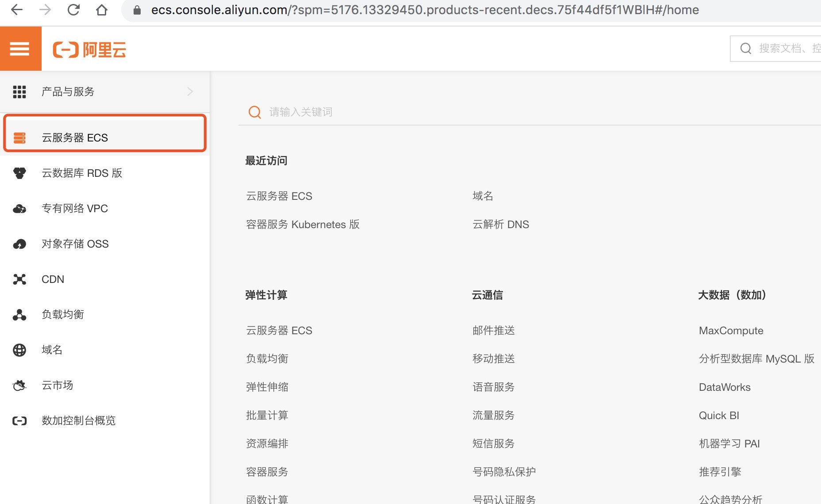
Task: Open 函数计算 link
Action: (x=267, y=499)
